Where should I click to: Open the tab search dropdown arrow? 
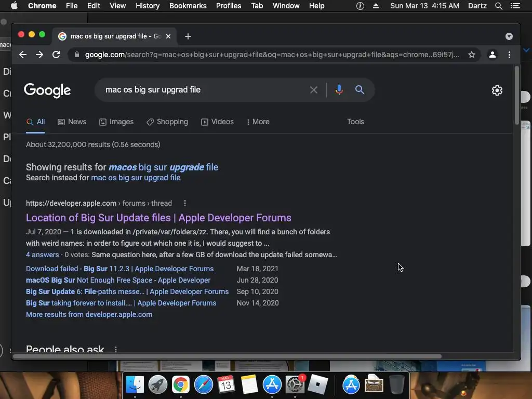509,36
